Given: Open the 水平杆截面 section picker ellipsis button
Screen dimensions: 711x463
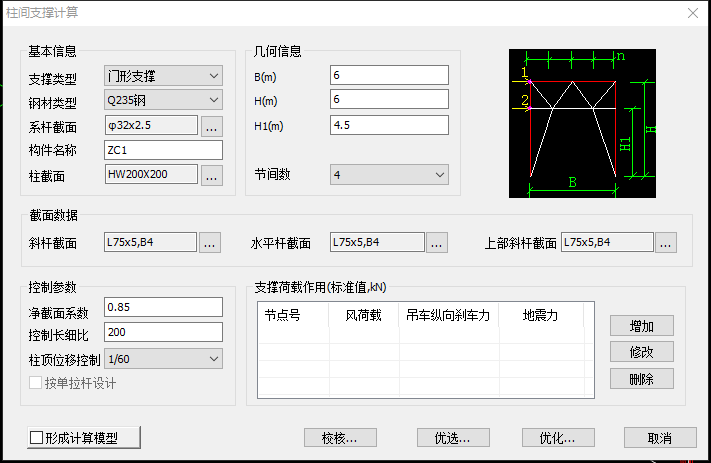Looking at the screenshot, I should tap(437, 243).
